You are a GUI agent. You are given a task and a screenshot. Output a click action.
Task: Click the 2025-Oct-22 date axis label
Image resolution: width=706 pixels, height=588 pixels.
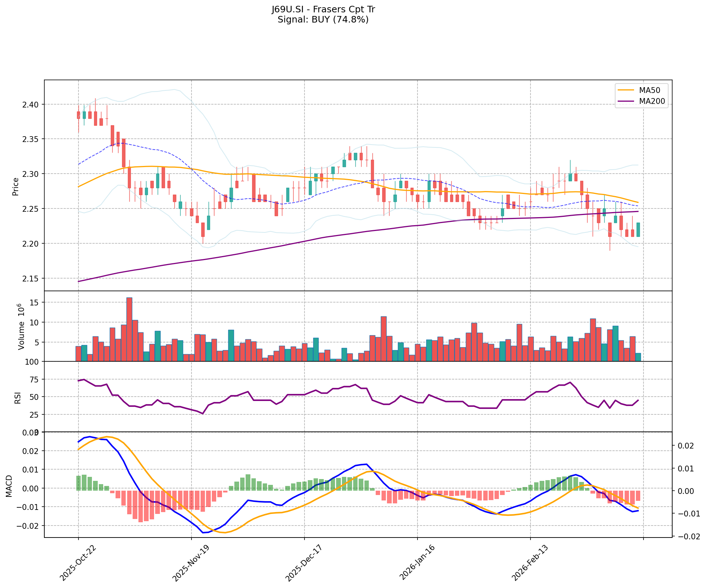tap(77, 563)
